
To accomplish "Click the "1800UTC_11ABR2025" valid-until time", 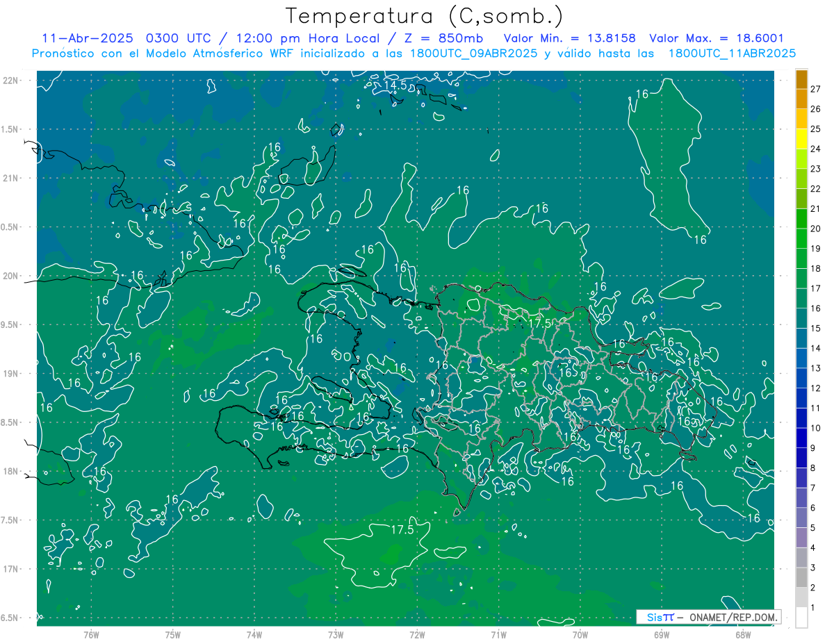I will (732, 53).
